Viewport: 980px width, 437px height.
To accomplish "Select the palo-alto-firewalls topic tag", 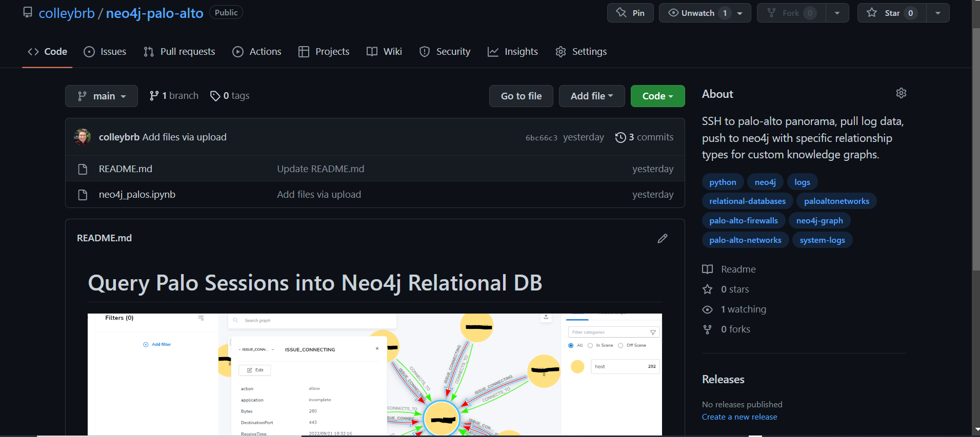I will click(x=743, y=221).
